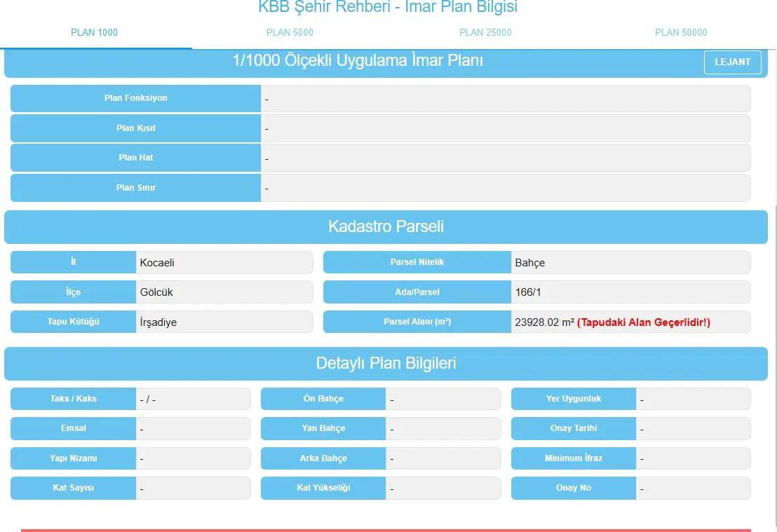
Task: Open the LEJANT legend button
Action: (732, 62)
